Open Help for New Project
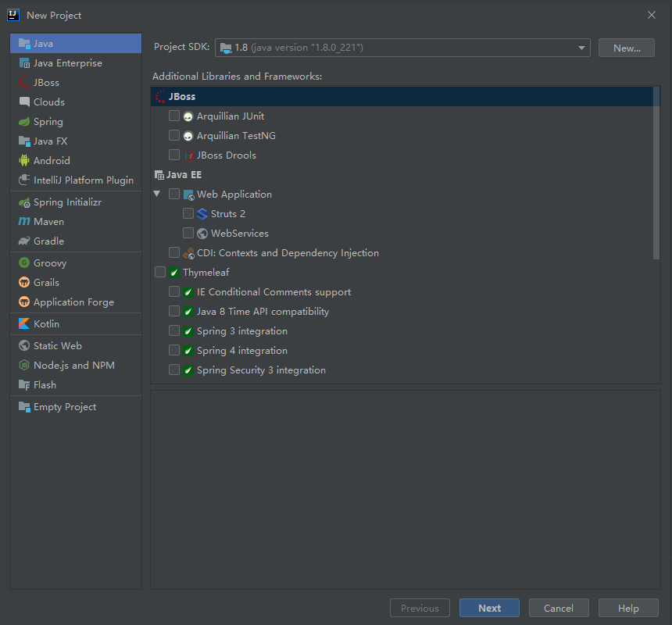The height and width of the screenshot is (625, 672). tap(628, 608)
